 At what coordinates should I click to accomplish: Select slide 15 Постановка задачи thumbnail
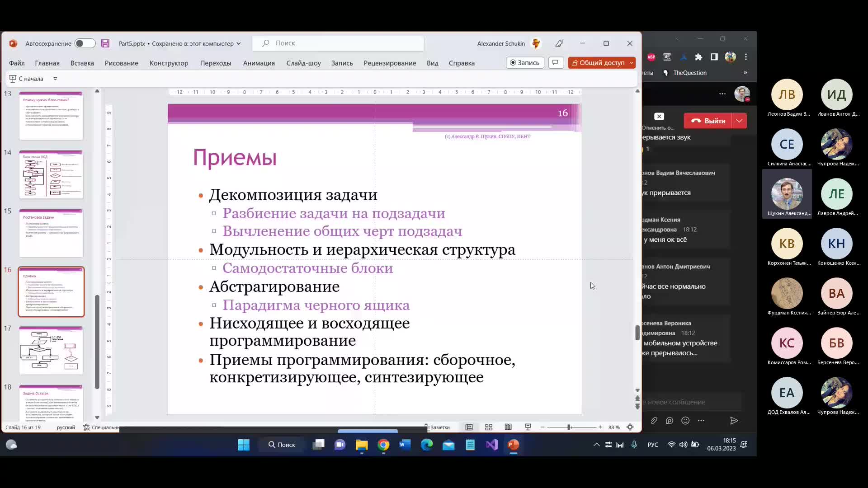click(x=51, y=233)
